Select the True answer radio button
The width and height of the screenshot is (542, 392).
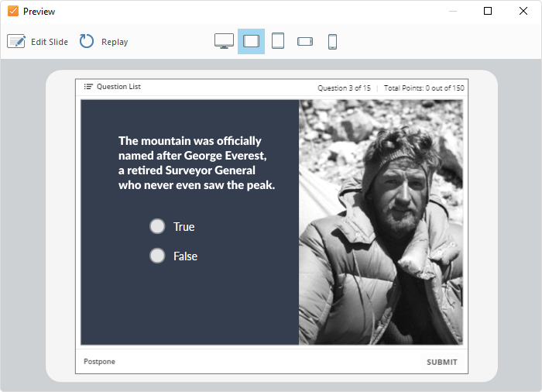[x=157, y=226]
